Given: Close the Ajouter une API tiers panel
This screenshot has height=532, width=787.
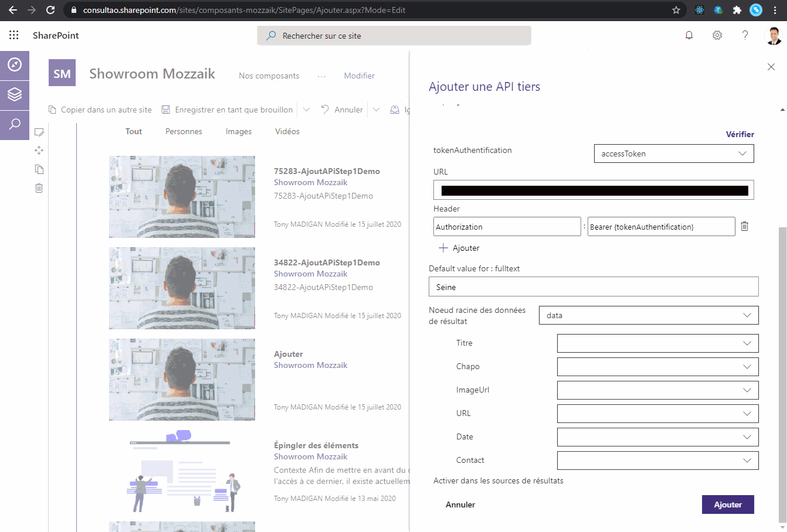Looking at the screenshot, I should pos(771,67).
